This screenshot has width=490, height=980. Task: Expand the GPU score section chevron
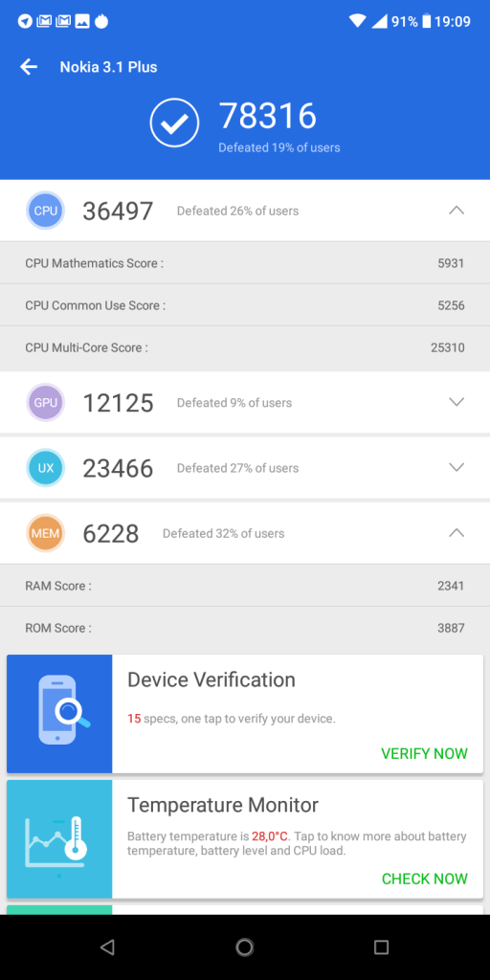(x=457, y=402)
